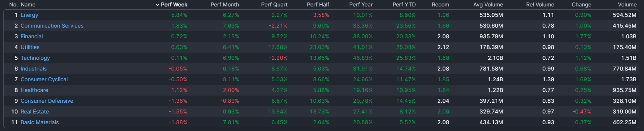Open the Financial sector link
This screenshot has width=644, height=131.
point(32,37)
